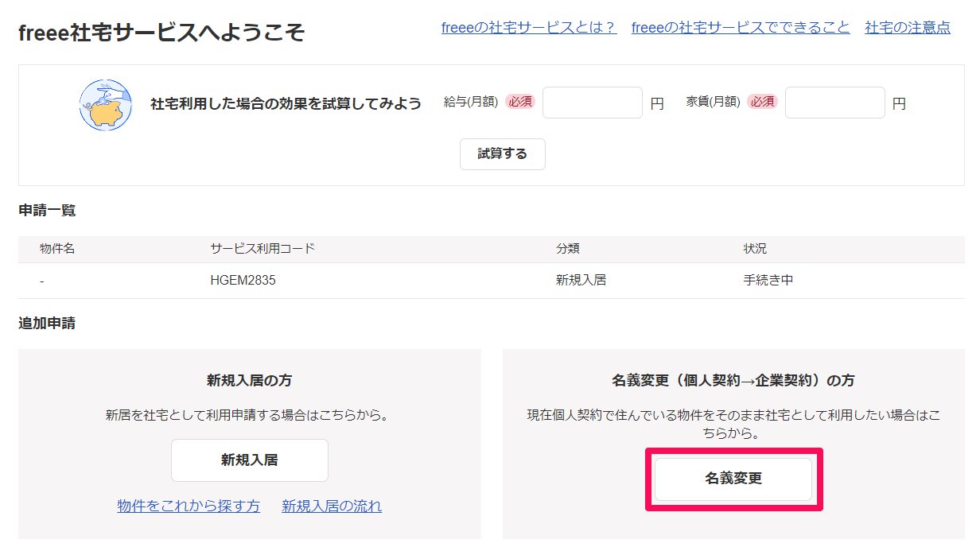Click the 分類 column header
The image size is (980, 551).
(x=568, y=249)
